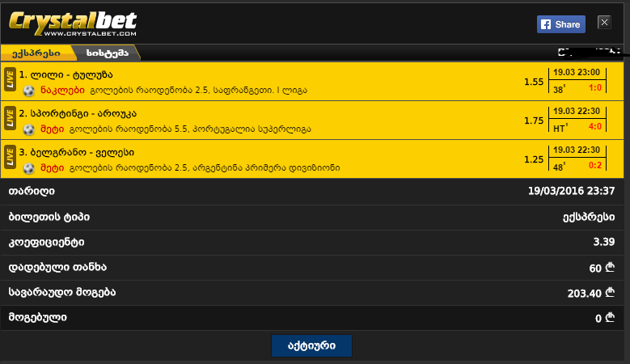Screen dimensions: 630x364
Task: Click the LIVE badge on ბელგრანო - ველესი
Action: tap(10, 157)
